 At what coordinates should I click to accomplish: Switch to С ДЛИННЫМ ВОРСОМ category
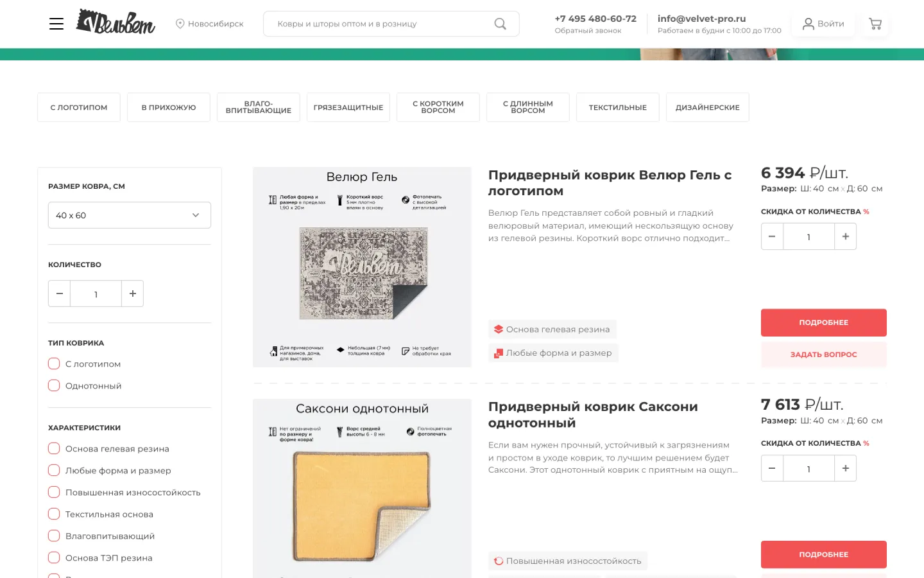528,107
